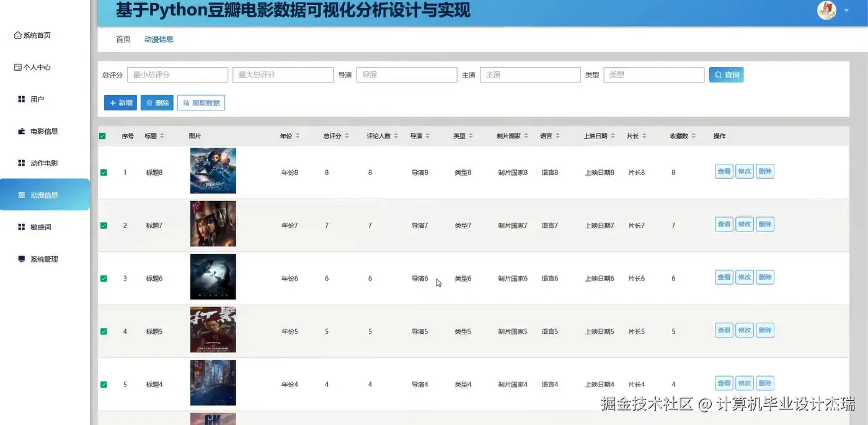
Task: Focus the 导演 search input
Action: pyautogui.click(x=407, y=74)
